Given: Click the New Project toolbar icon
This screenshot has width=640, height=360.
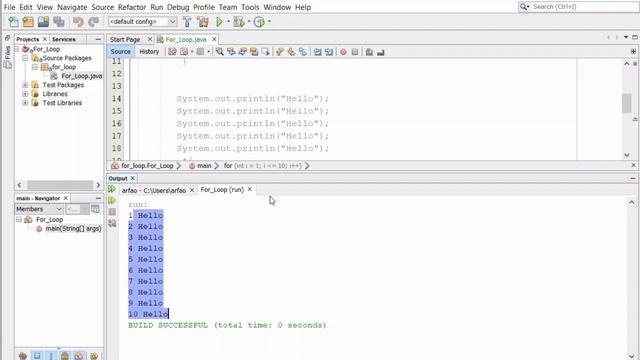Looking at the screenshot, I should point(28,22).
